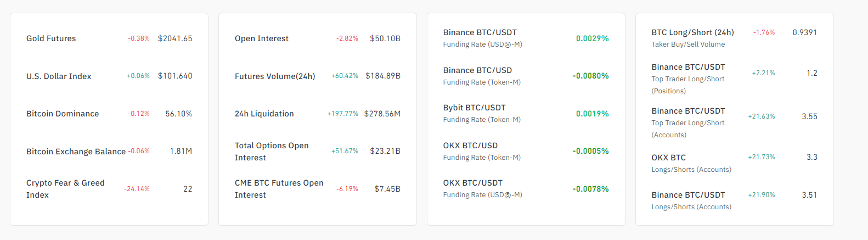Click the $2041.65 gold price value
The image size is (868, 240).
pos(175,38)
